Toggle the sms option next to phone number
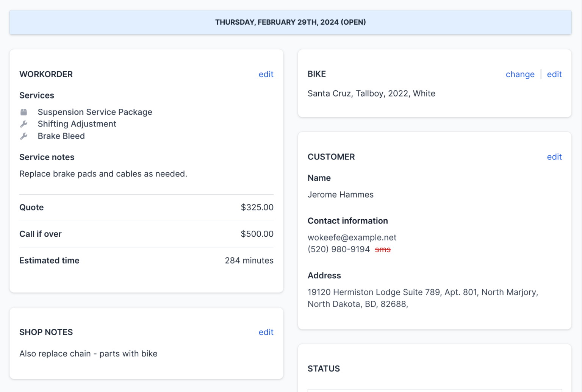The height and width of the screenshot is (392, 582). tap(383, 249)
